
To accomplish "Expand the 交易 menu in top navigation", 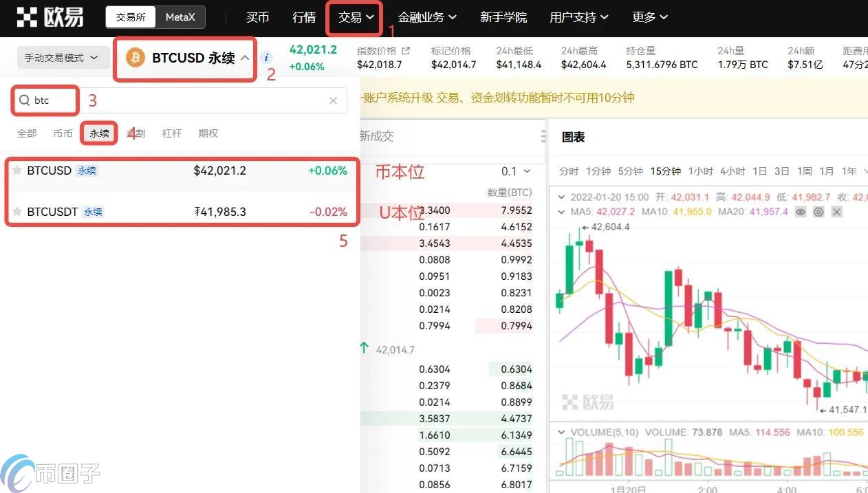I will [356, 17].
